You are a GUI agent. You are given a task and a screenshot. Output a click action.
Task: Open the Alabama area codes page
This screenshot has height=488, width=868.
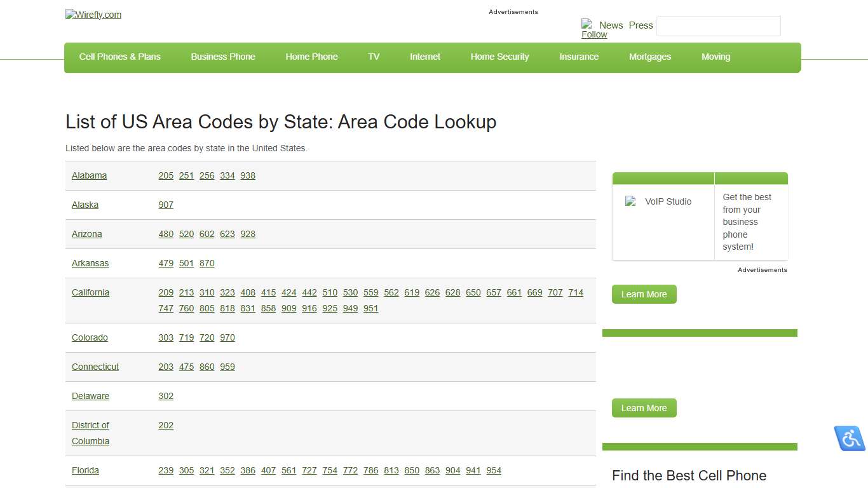point(89,175)
